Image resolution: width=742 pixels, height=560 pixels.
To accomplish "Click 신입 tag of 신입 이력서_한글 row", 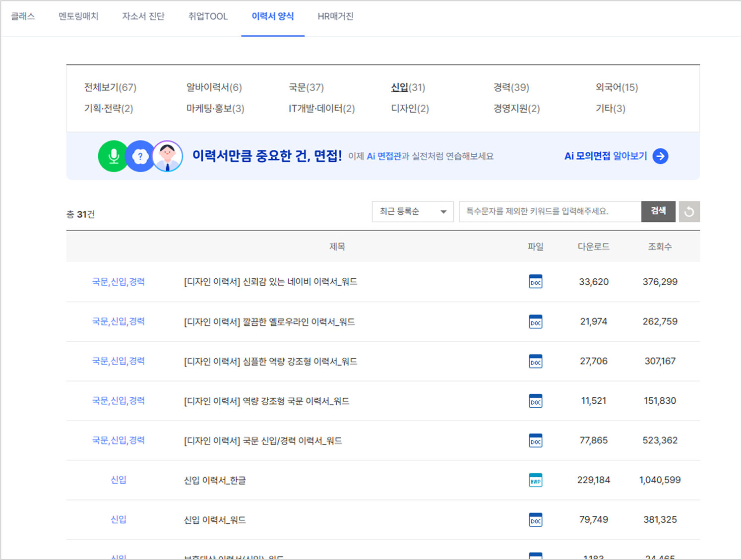I will (119, 480).
